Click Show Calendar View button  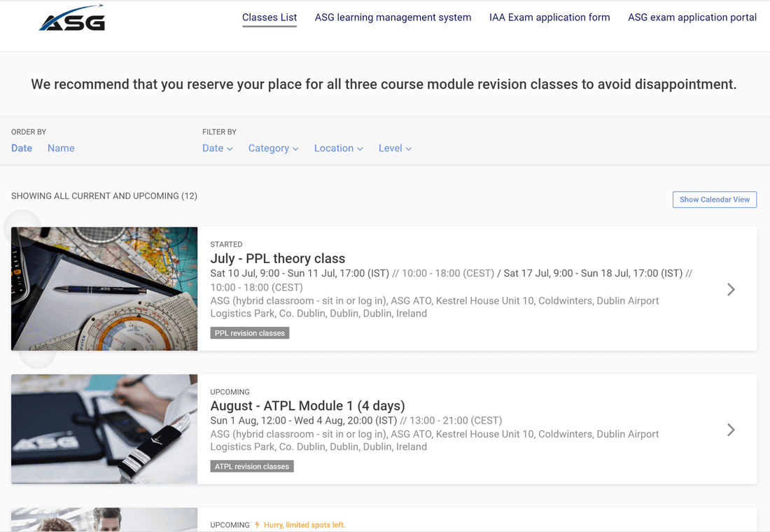714,199
